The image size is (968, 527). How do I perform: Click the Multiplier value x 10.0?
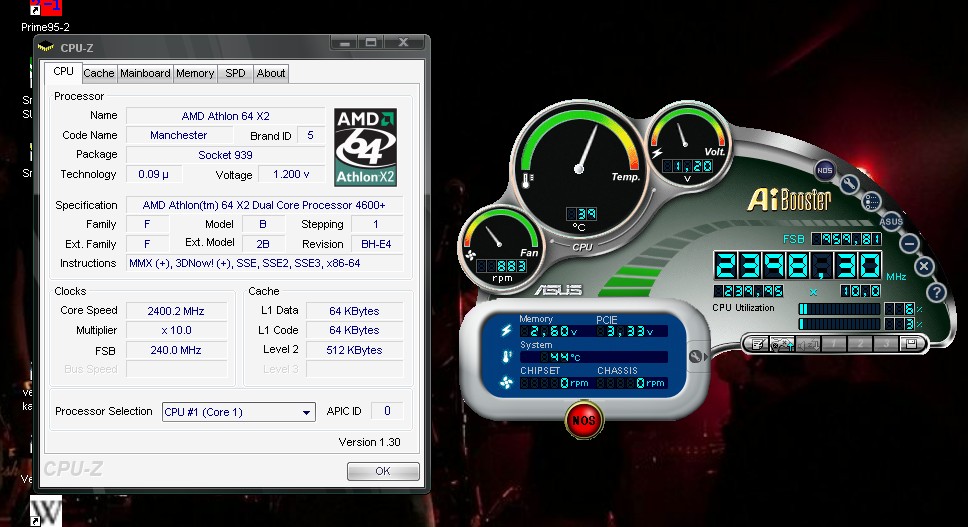176,330
